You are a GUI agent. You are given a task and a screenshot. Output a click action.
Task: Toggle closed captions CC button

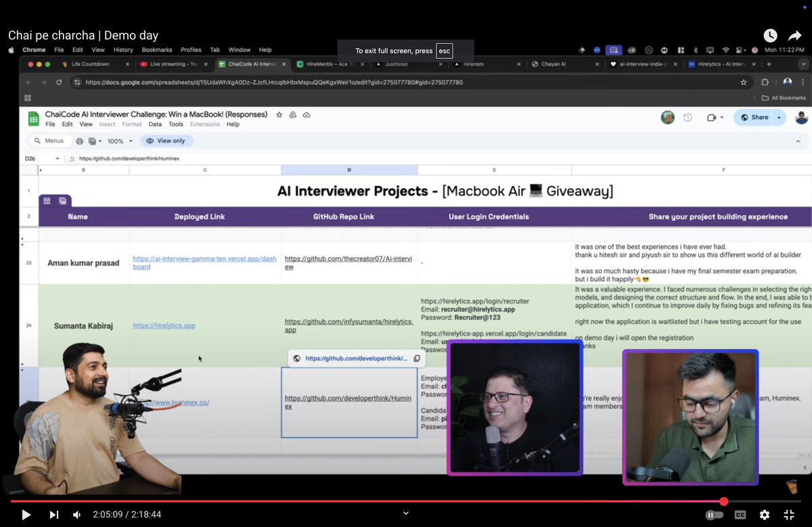click(740, 515)
